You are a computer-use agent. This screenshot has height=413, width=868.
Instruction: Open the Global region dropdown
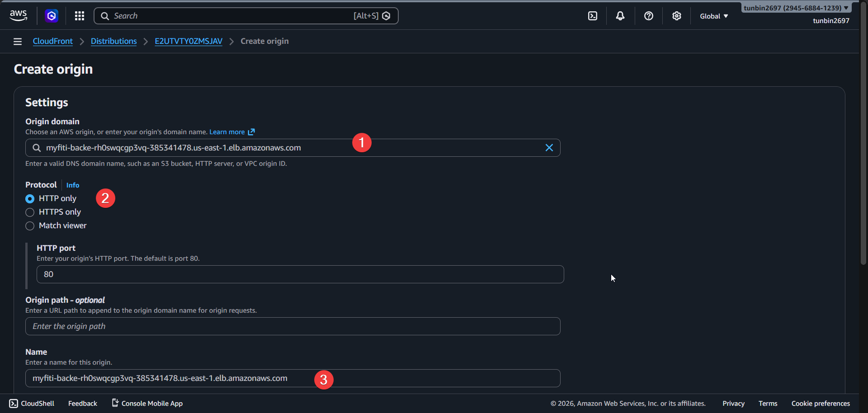[713, 16]
